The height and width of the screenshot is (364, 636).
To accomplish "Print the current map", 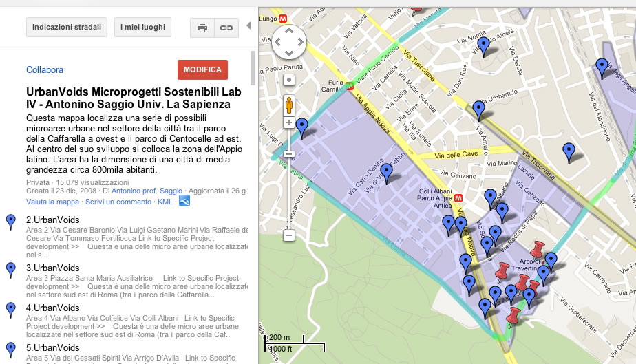I will point(202,28).
